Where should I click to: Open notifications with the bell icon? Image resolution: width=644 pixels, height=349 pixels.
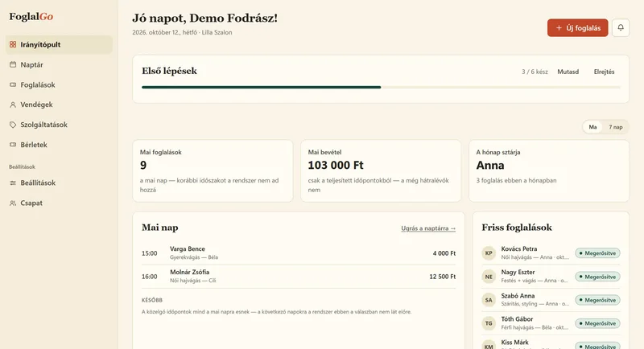click(x=621, y=27)
